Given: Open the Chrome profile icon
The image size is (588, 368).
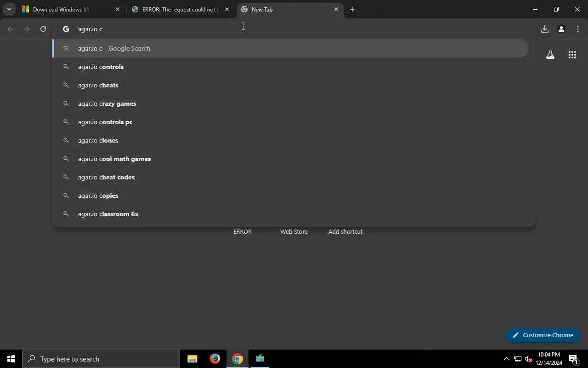Looking at the screenshot, I should tap(561, 29).
